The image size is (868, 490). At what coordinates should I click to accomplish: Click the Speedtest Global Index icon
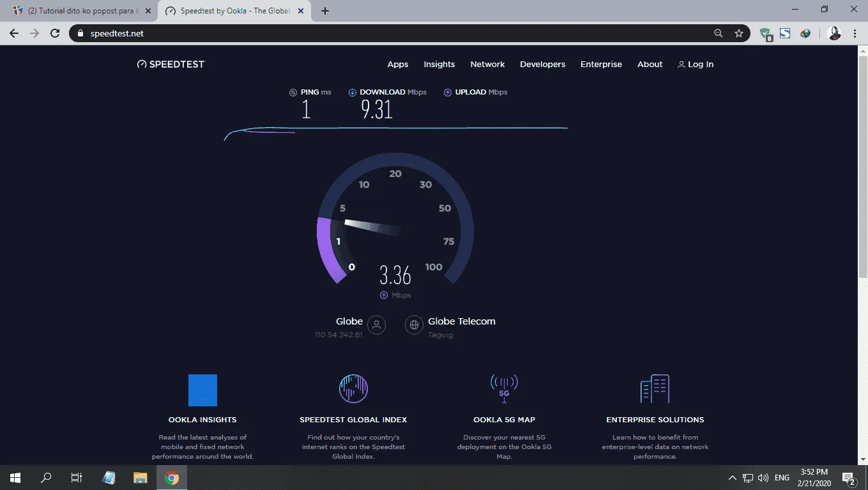point(353,388)
